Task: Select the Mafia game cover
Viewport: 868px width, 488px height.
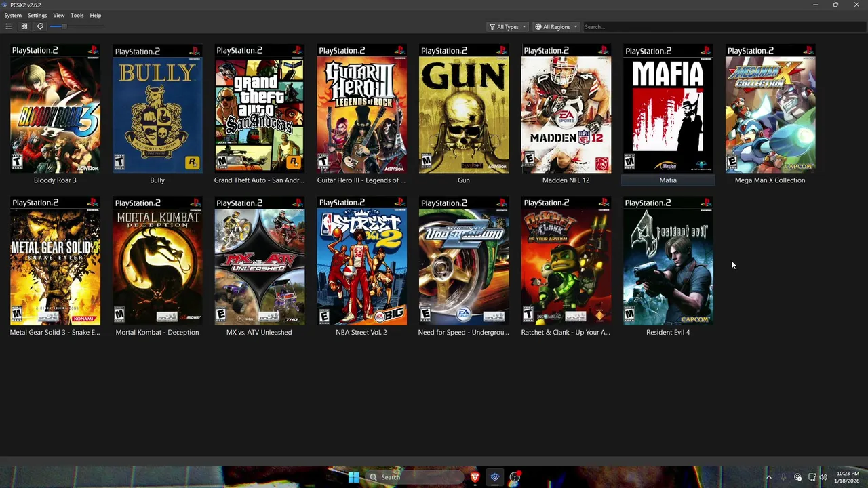Action: point(668,109)
